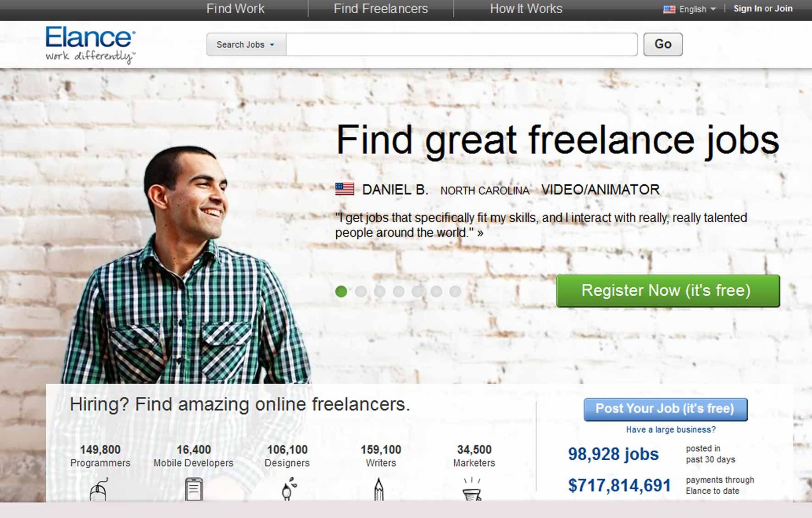Click the Programmers mouse icon
Viewport: 812px width, 518px height.
click(x=99, y=490)
